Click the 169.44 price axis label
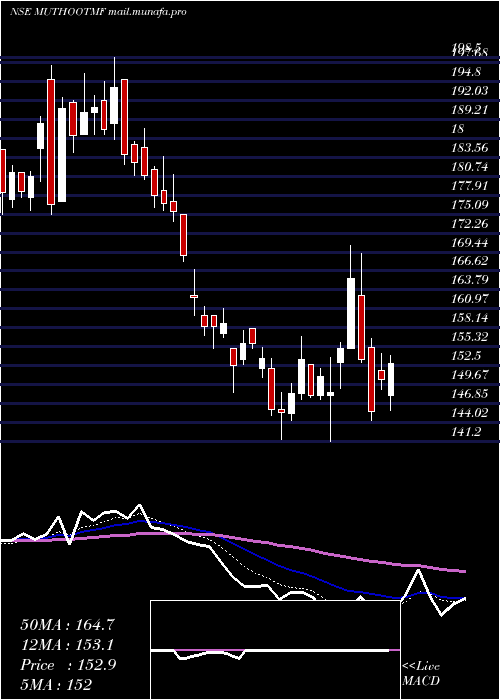This screenshot has width=500, height=700. tap(470, 243)
